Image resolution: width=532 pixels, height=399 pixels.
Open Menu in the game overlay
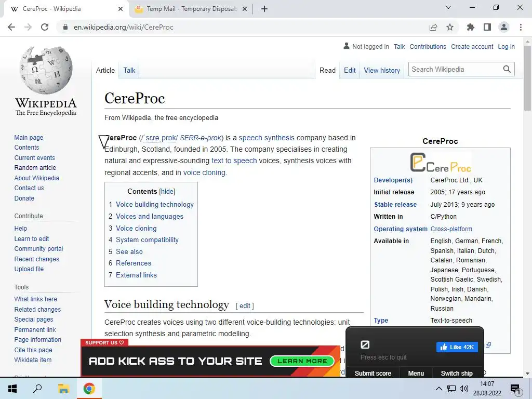pos(416,373)
